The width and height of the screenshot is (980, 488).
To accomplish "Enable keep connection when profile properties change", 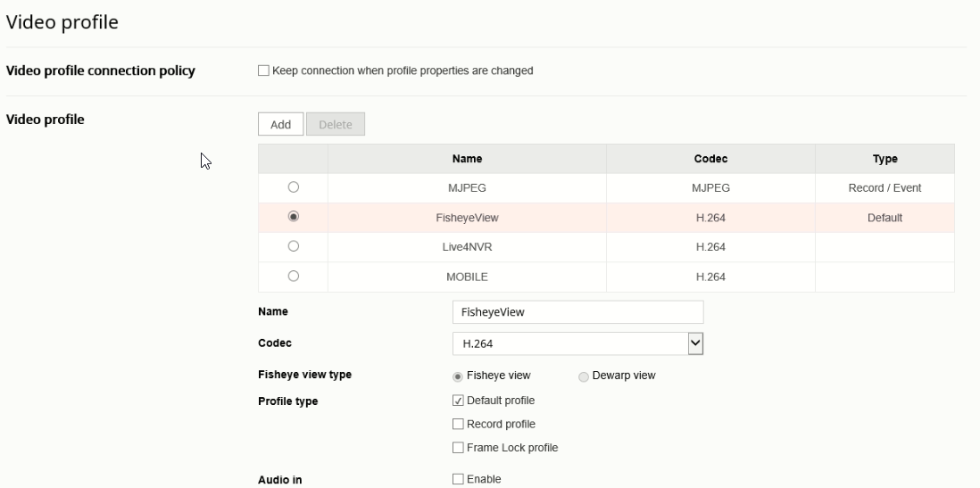I will point(264,70).
